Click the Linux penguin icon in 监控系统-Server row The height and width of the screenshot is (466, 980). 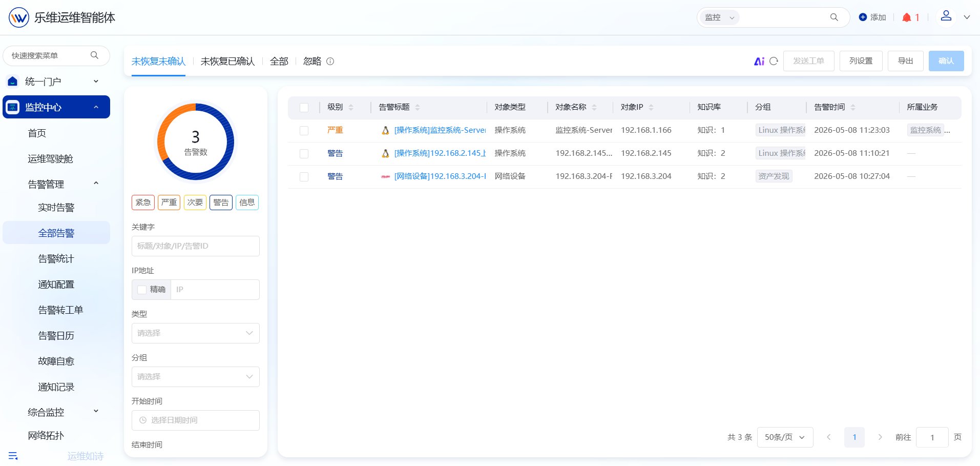tap(385, 131)
